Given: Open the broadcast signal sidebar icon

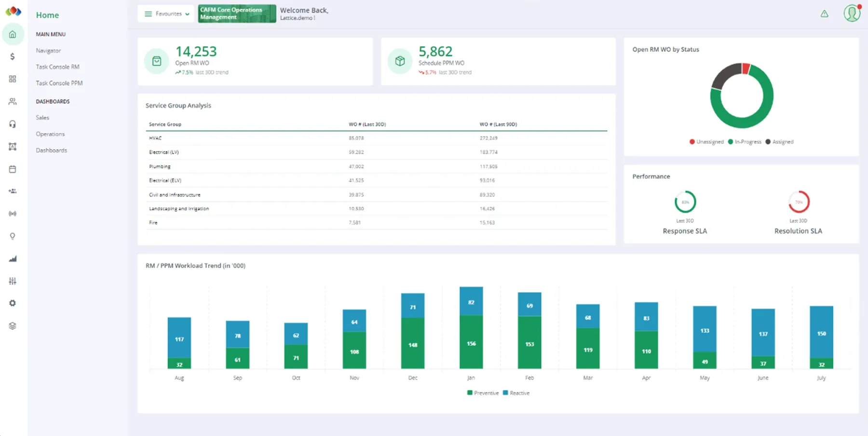Looking at the screenshot, I should pyautogui.click(x=13, y=214).
